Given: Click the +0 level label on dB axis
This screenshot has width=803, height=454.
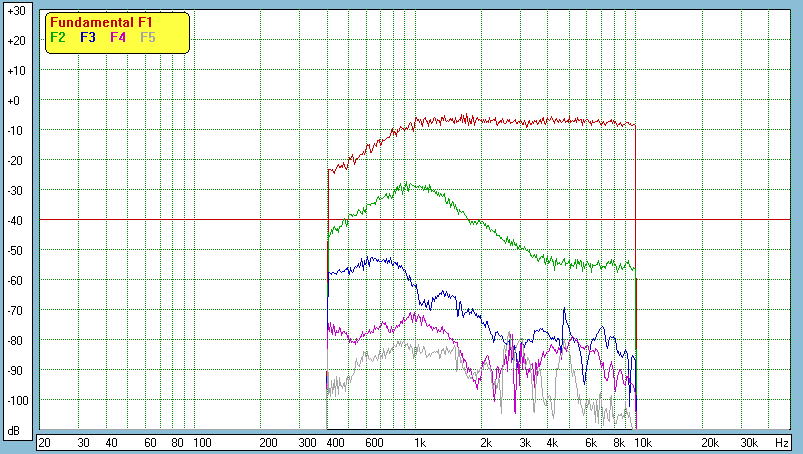Looking at the screenshot, I should pyautogui.click(x=15, y=101).
